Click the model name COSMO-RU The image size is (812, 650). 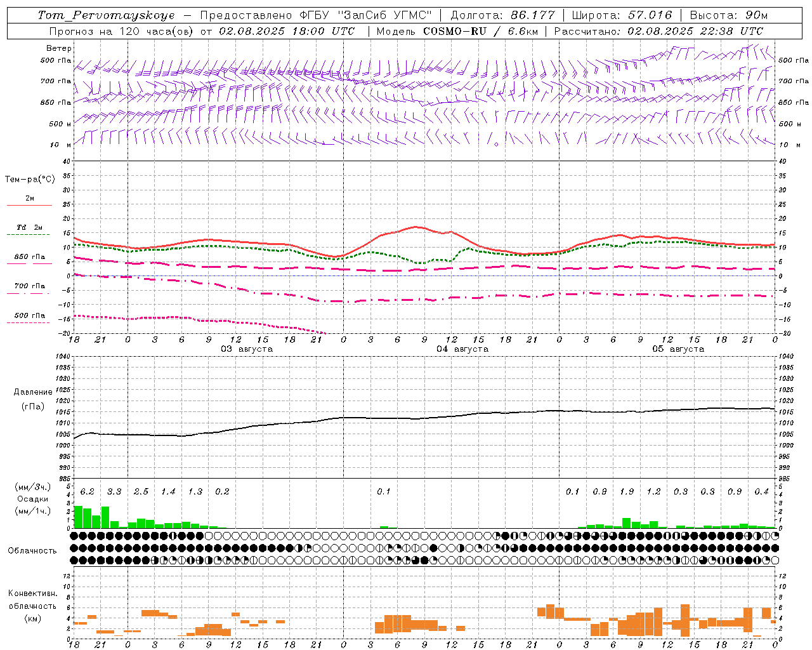[454, 31]
